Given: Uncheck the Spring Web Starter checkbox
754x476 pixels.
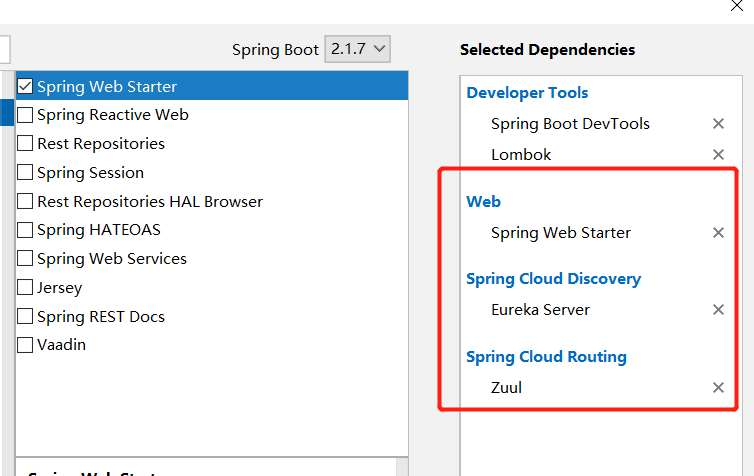Looking at the screenshot, I should (25, 87).
